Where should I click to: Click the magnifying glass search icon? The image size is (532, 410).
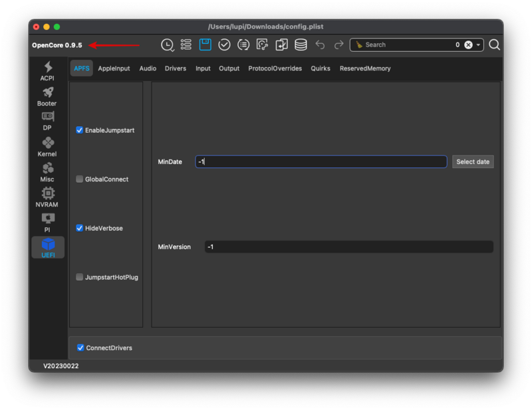494,45
